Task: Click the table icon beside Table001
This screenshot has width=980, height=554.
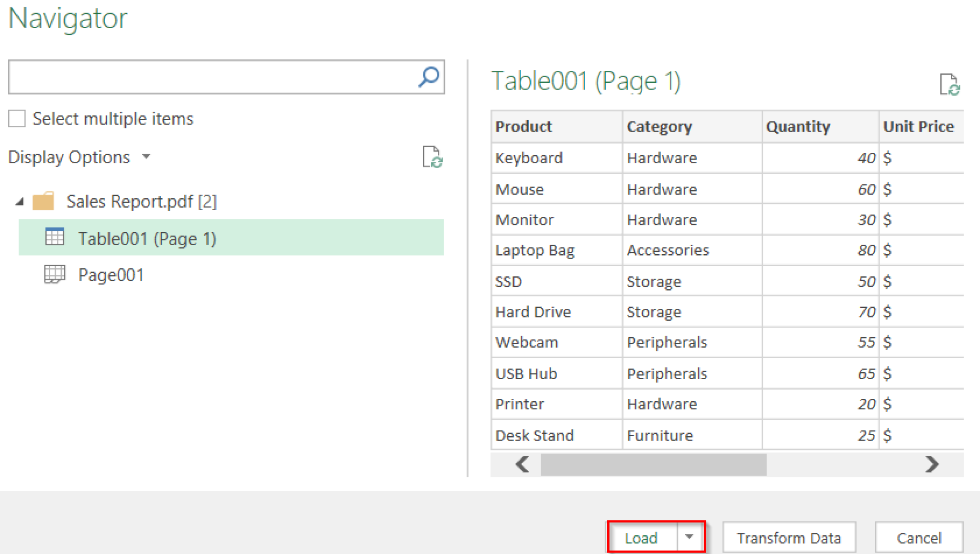Action: pyautogui.click(x=55, y=236)
